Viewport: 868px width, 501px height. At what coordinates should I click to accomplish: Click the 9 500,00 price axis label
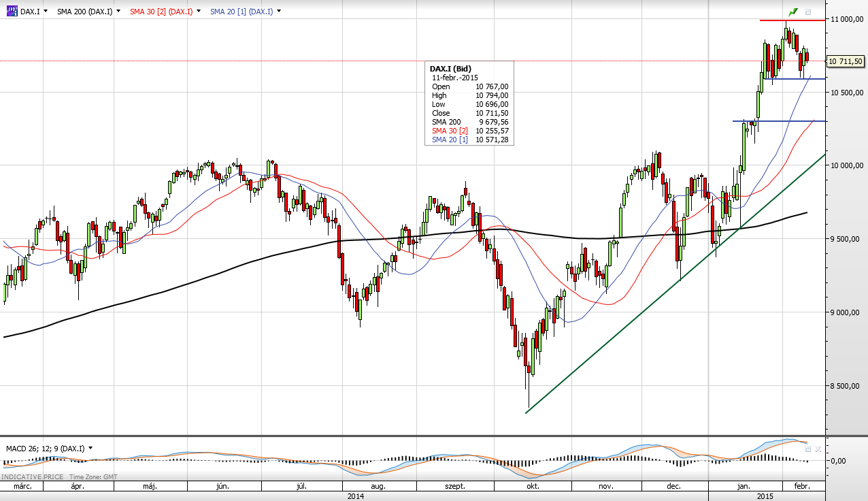(x=846, y=239)
